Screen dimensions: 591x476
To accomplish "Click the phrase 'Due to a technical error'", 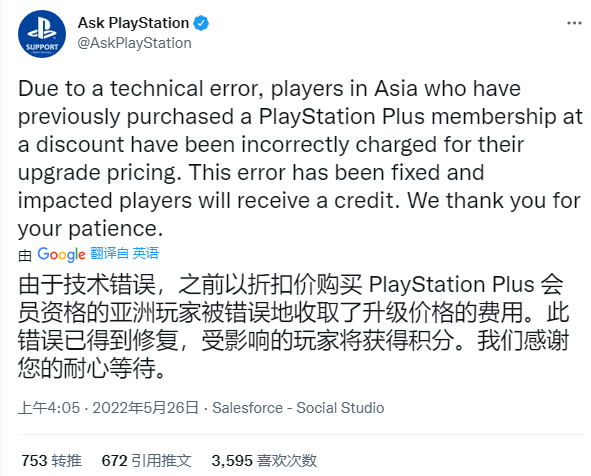I will [141, 89].
